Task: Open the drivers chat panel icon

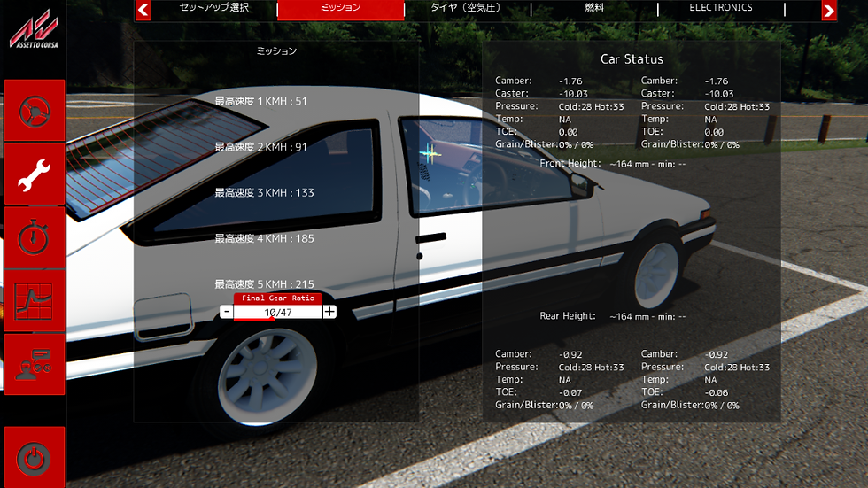Action: coord(35,364)
